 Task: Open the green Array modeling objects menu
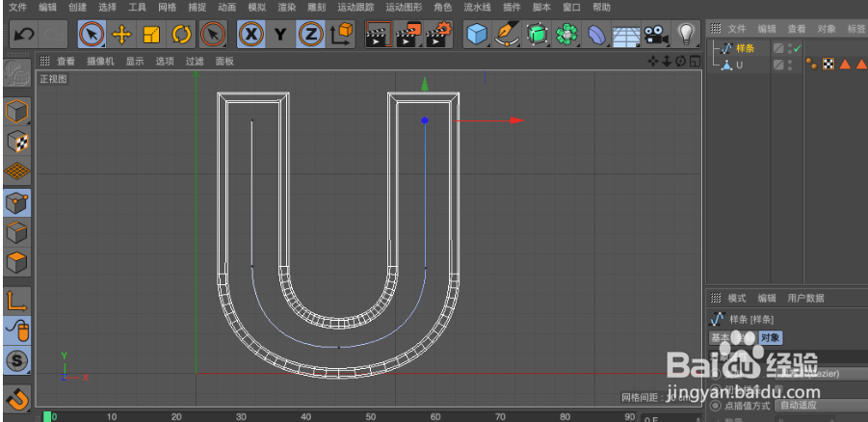click(x=566, y=35)
